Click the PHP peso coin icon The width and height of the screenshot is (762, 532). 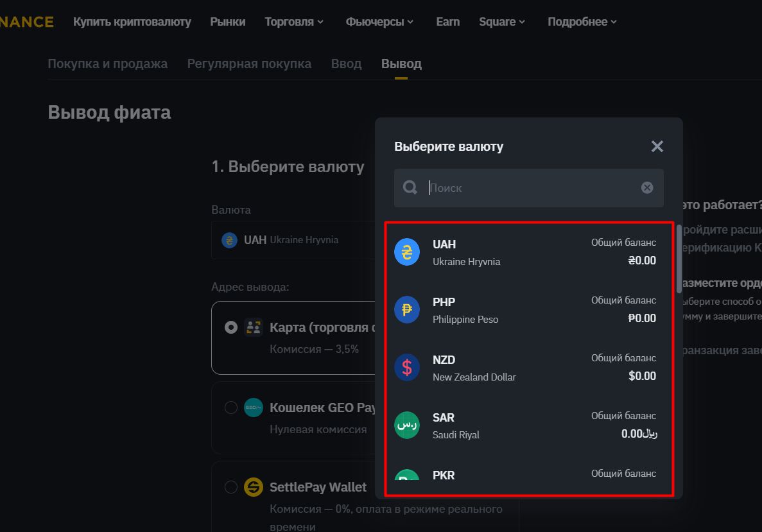click(407, 310)
